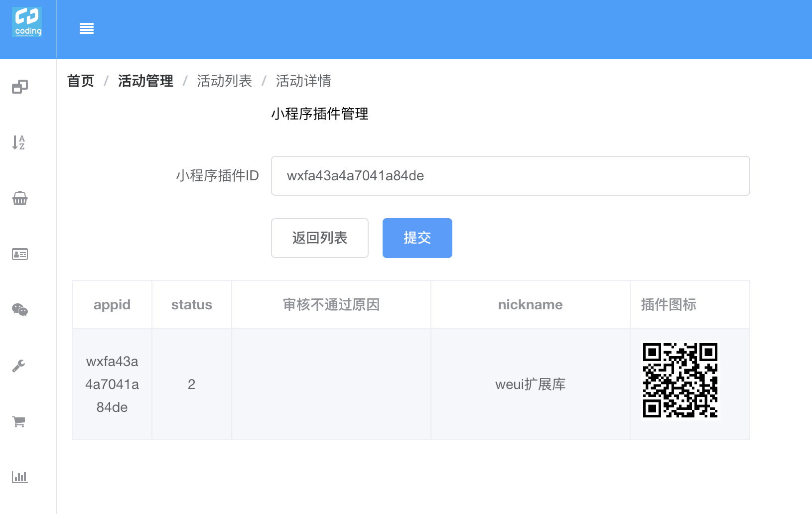Screen dimensions: 812x514
Task: Open the WeChat sidebar icon
Action: pyautogui.click(x=20, y=310)
